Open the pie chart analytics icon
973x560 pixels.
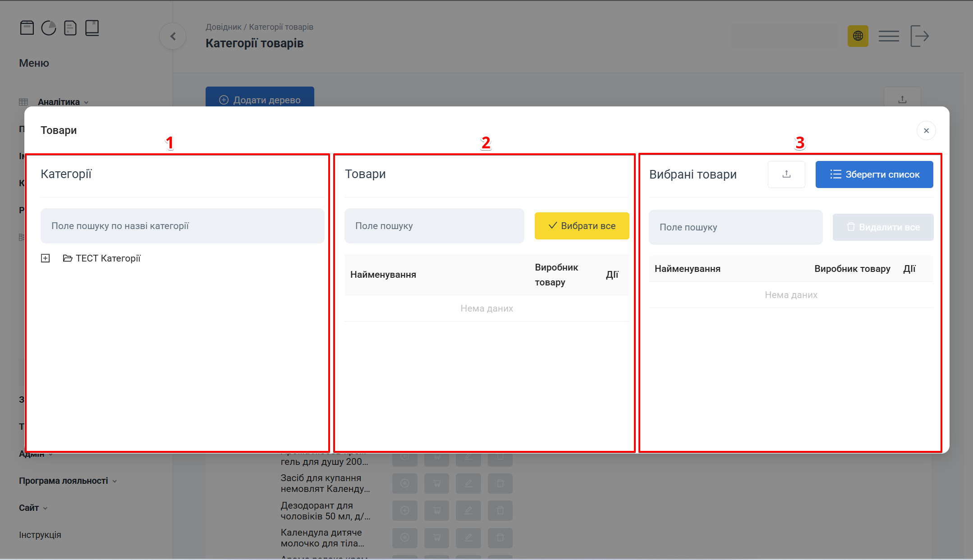49,28
